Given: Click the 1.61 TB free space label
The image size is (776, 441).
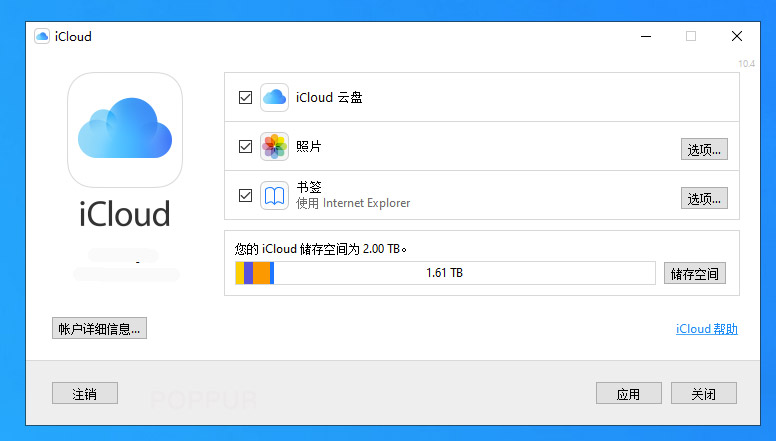Looking at the screenshot, I should click(x=444, y=273).
